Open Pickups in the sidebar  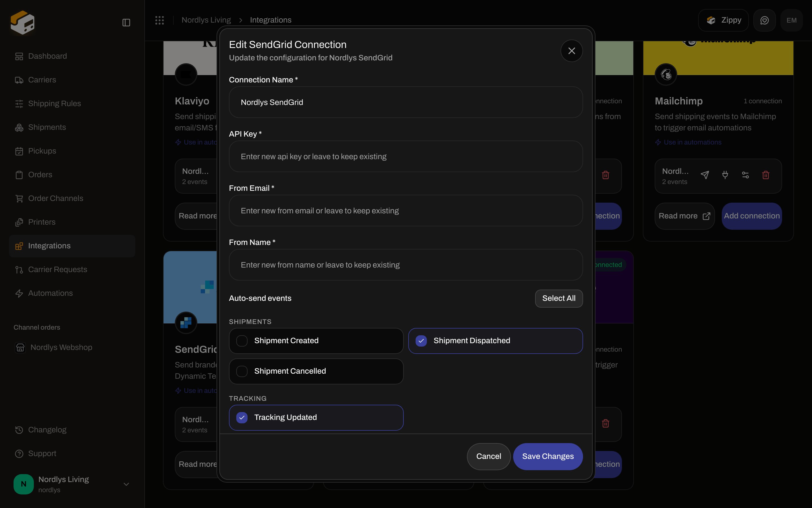pos(72,151)
